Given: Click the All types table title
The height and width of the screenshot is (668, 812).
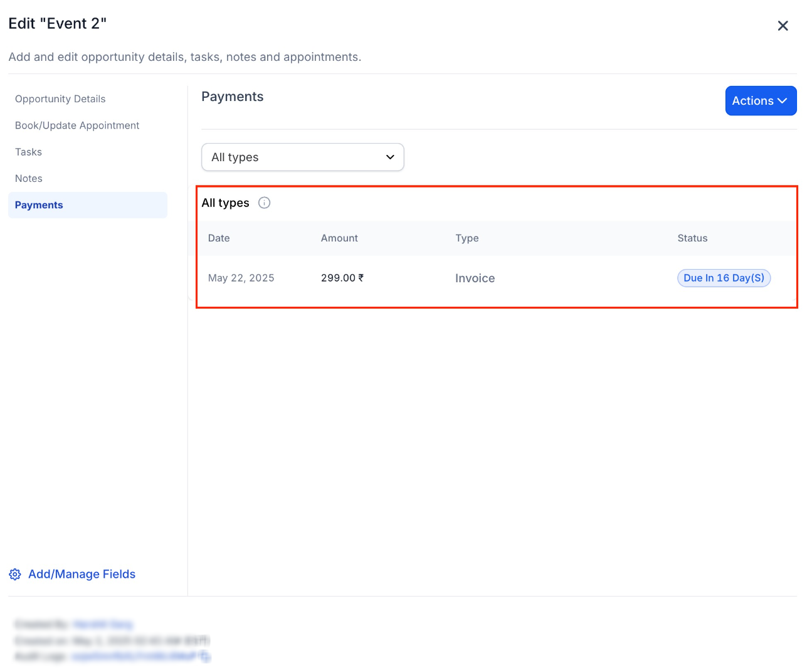Looking at the screenshot, I should (x=225, y=203).
